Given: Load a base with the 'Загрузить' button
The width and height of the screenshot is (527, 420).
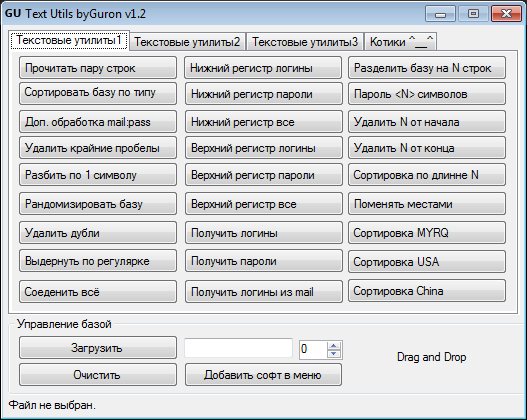Looking at the screenshot, I should (98, 348).
